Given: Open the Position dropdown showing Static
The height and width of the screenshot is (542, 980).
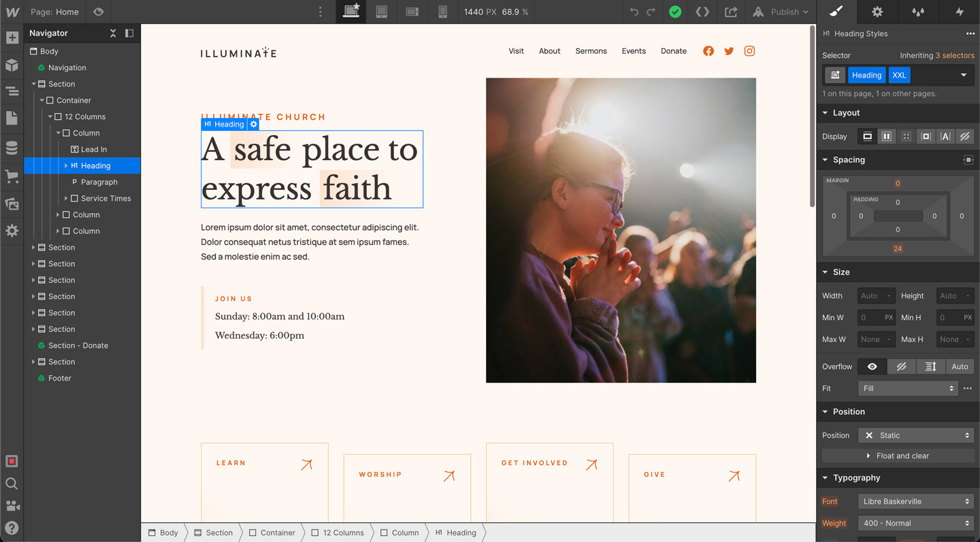Looking at the screenshot, I should tap(915, 435).
